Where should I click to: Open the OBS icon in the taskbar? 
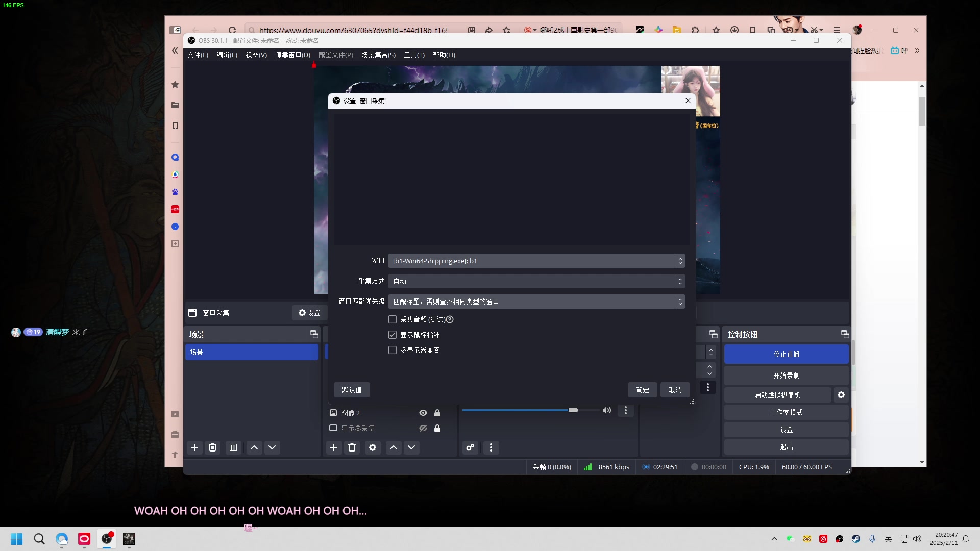tap(107, 539)
